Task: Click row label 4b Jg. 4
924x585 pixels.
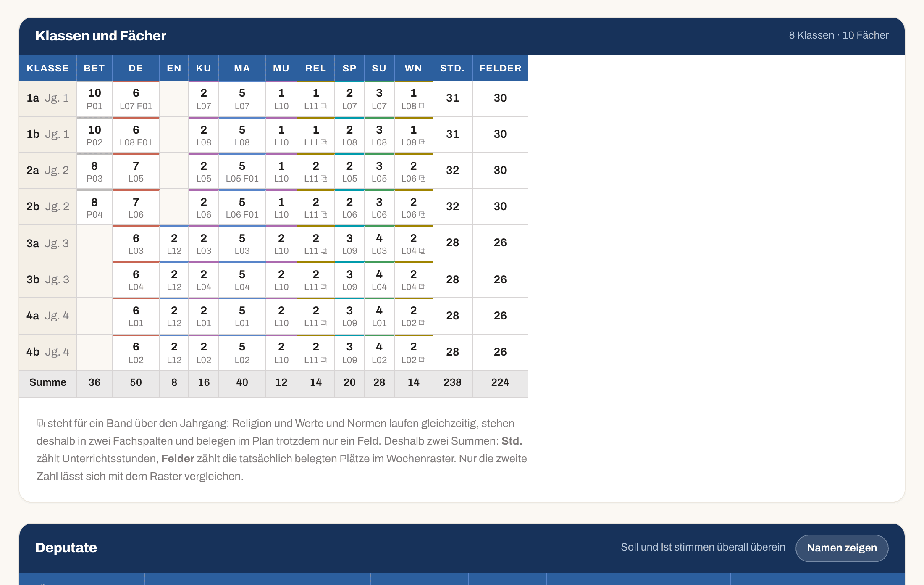Action: tap(48, 352)
